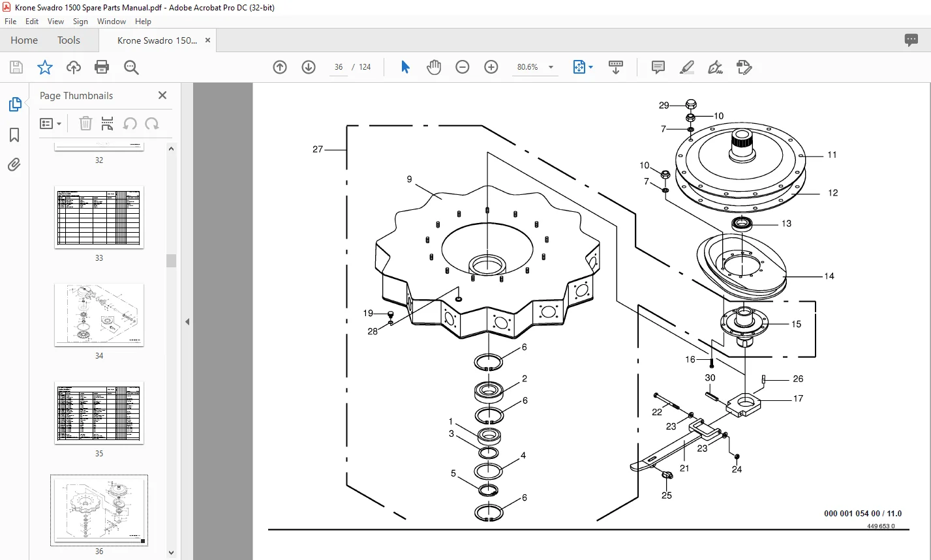Select the Krone Swadro document tab
This screenshot has height=560, width=931.
click(x=157, y=40)
